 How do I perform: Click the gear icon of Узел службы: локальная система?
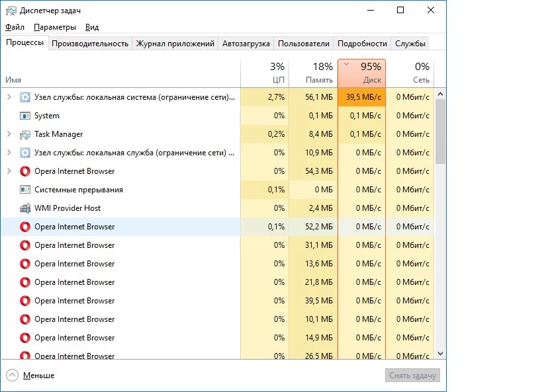[x=25, y=97]
